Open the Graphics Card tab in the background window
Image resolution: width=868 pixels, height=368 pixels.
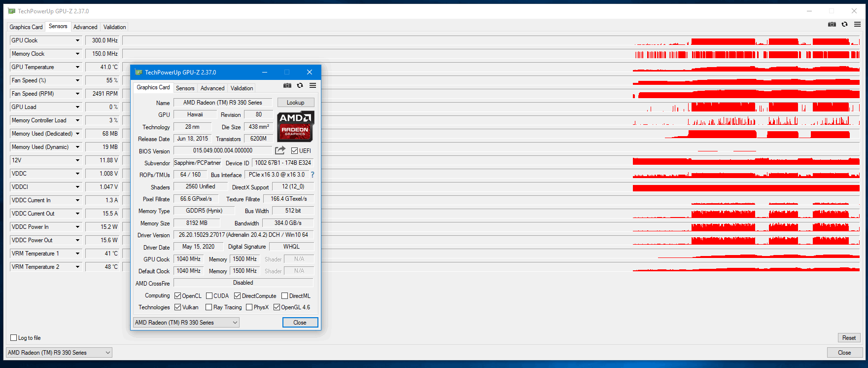26,27
